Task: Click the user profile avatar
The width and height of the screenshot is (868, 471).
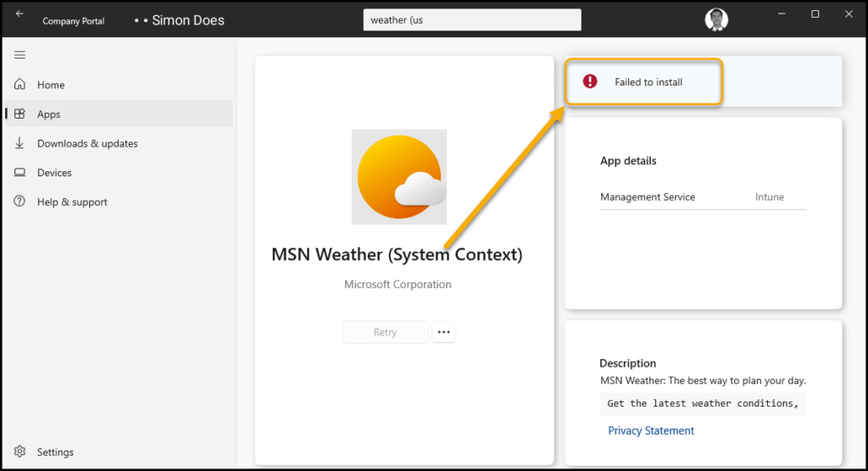Action: pyautogui.click(x=716, y=19)
